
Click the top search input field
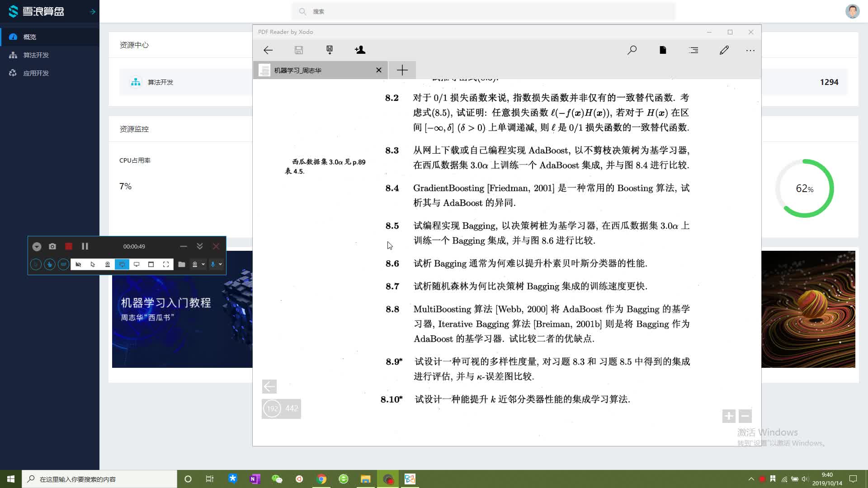coord(484,12)
